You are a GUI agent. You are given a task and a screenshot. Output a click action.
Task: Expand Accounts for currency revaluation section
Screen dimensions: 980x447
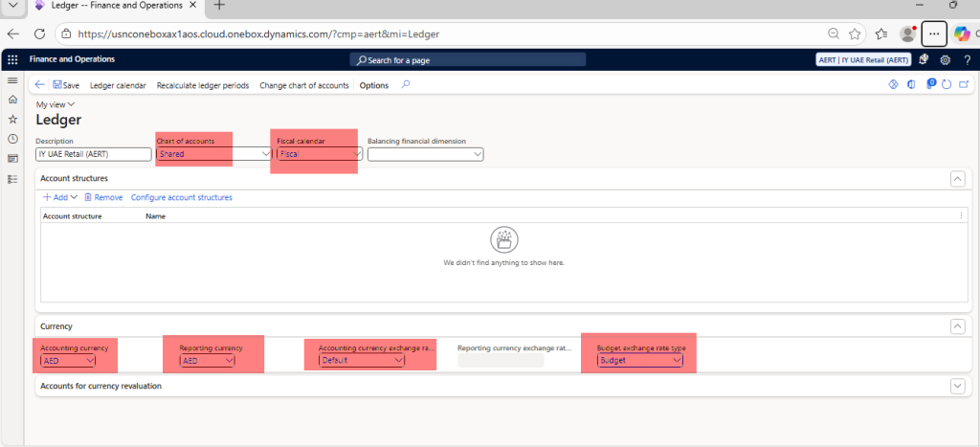pyautogui.click(x=957, y=386)
